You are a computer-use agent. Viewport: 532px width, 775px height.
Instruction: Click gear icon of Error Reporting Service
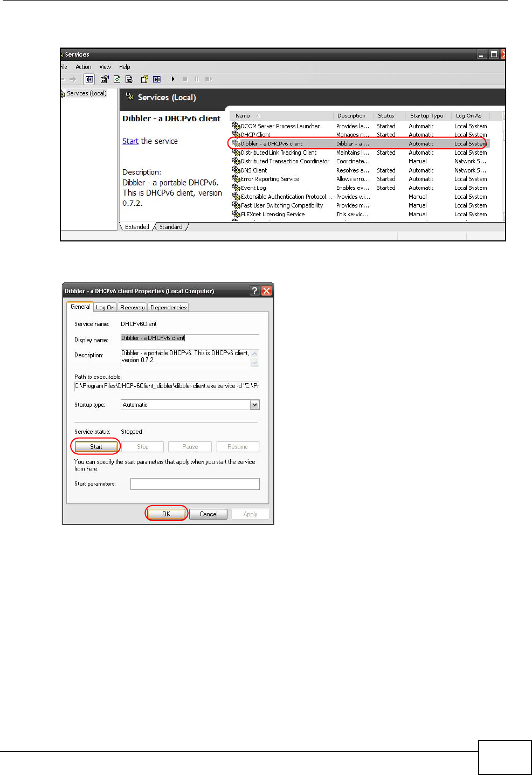point(236,179)
